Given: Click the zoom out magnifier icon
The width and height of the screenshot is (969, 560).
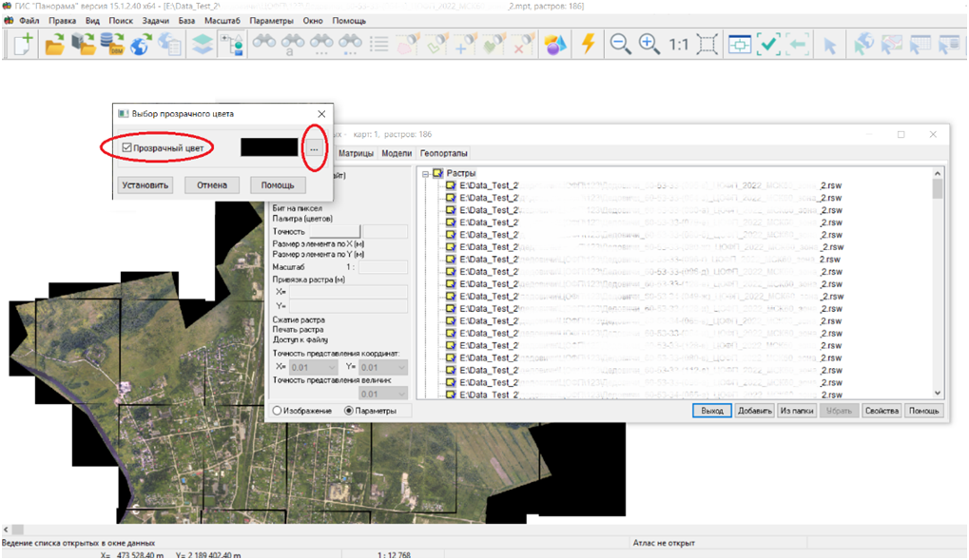Looking at the screenshot, I should coord(620,44).
